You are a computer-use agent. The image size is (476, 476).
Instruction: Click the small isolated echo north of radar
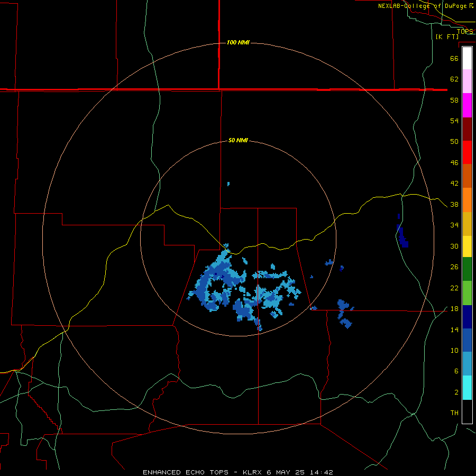click(x=228, y=184)
